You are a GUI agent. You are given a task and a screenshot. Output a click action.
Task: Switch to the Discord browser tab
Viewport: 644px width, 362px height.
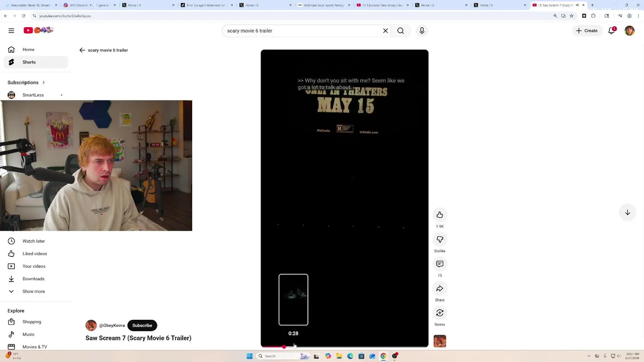click(x=89, y=5)
